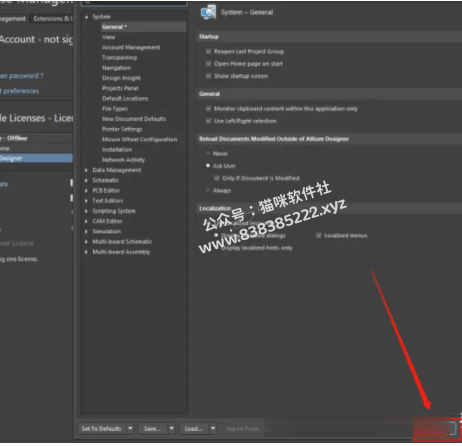Toggle the Localized menus checkbox

[319, 236]
